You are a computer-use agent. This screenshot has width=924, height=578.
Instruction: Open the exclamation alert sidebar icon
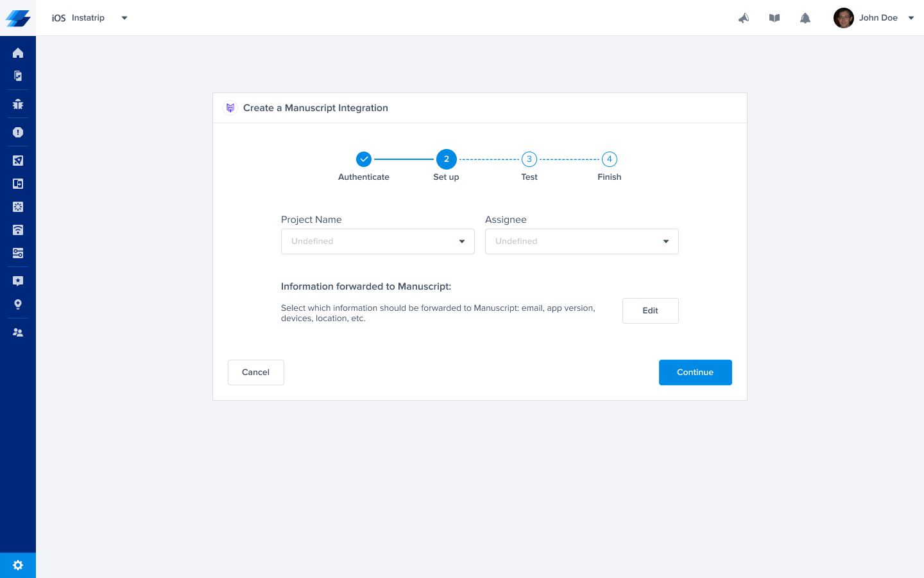pos(18,132)
